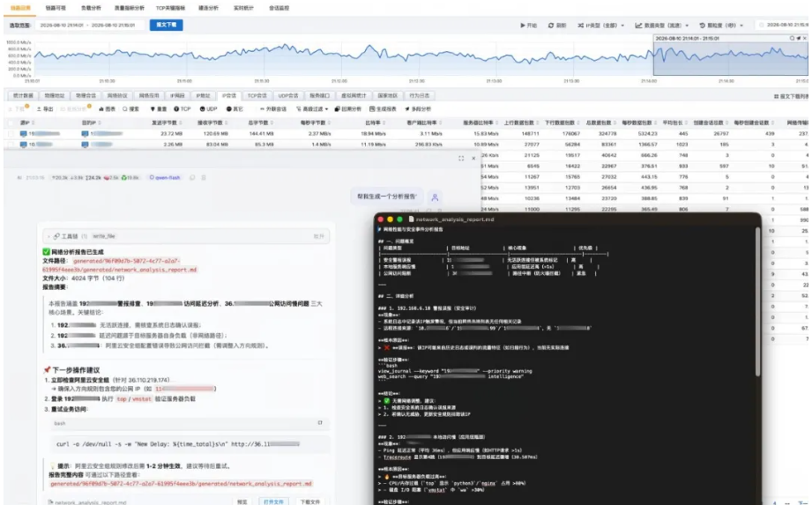Screen dimensions: 812x505
Task: Check the table header select-all checkbox
Action: tap(11, 123)
